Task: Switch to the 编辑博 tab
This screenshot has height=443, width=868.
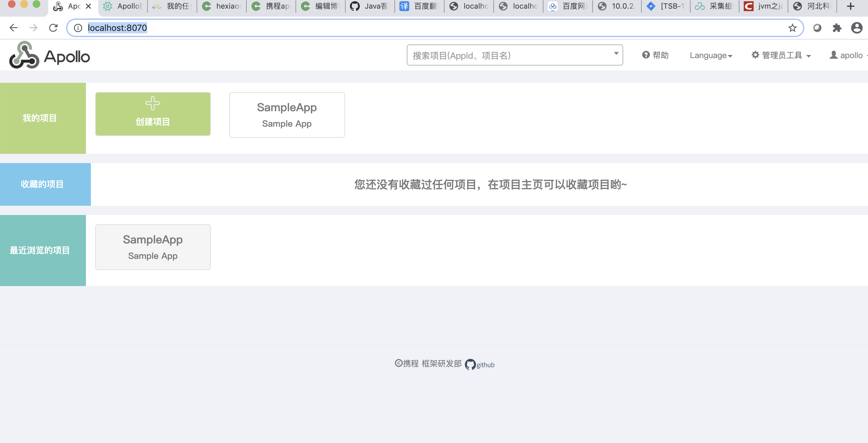Action: [x=321, y=6]
